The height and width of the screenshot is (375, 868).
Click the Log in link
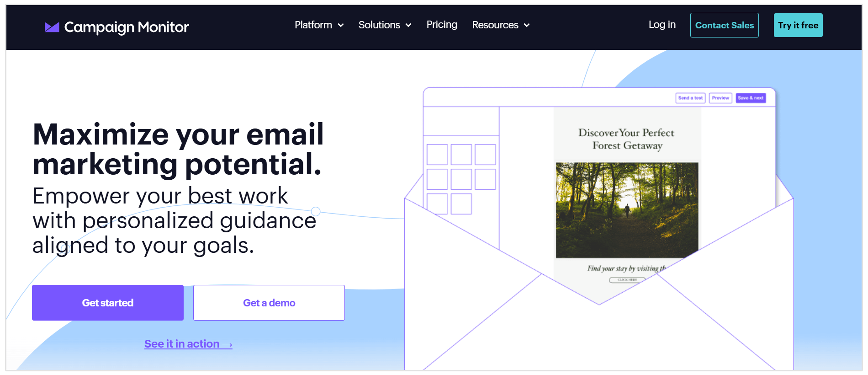[x=662, y=25]
